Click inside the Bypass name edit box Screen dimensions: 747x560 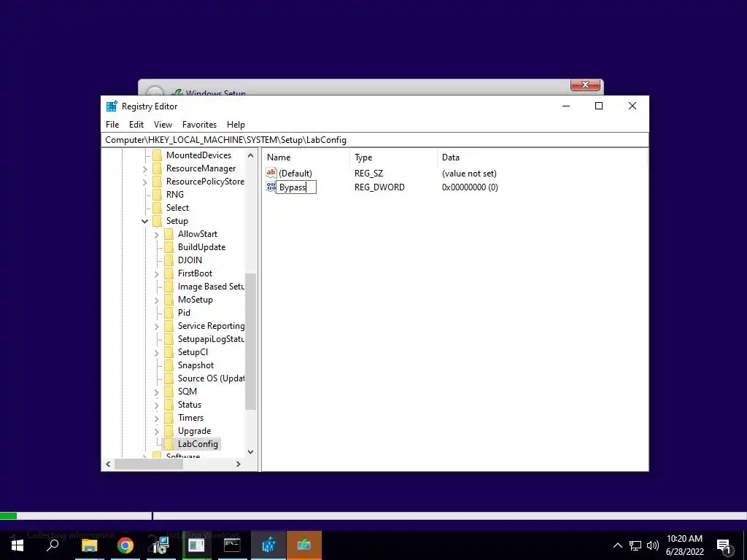click(x=296, y=187)
